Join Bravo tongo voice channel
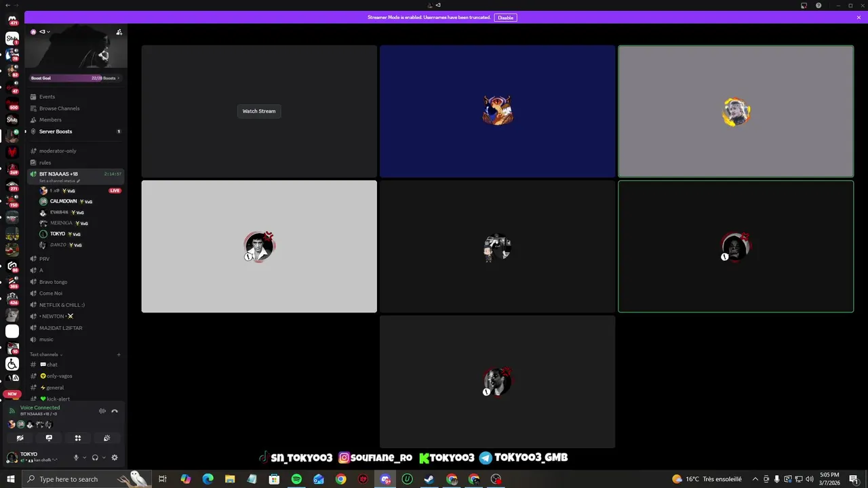 pos(75,282)
